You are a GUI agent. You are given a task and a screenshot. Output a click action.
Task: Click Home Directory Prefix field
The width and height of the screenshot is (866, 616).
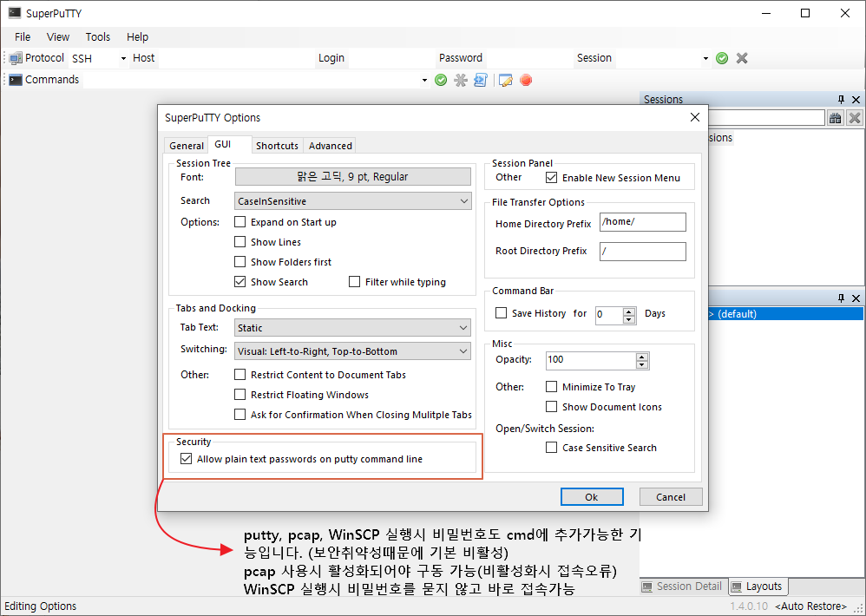(643, 222)
